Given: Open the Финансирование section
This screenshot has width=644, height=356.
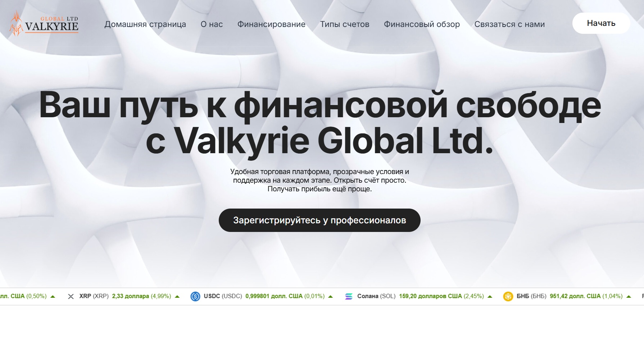Looking at the screenshot, I should 271,24.
